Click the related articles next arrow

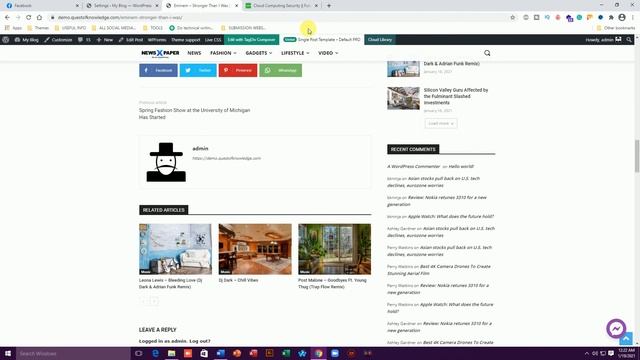coord(154,301)
